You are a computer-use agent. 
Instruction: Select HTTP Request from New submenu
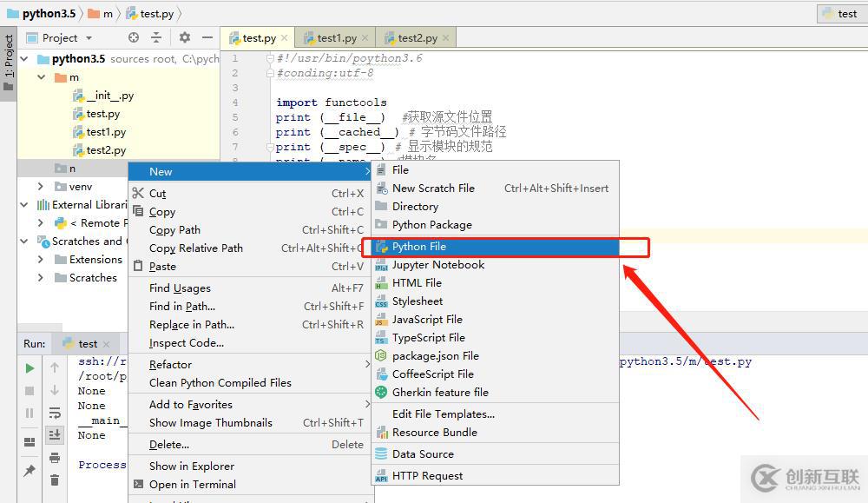tap(496, 476)
